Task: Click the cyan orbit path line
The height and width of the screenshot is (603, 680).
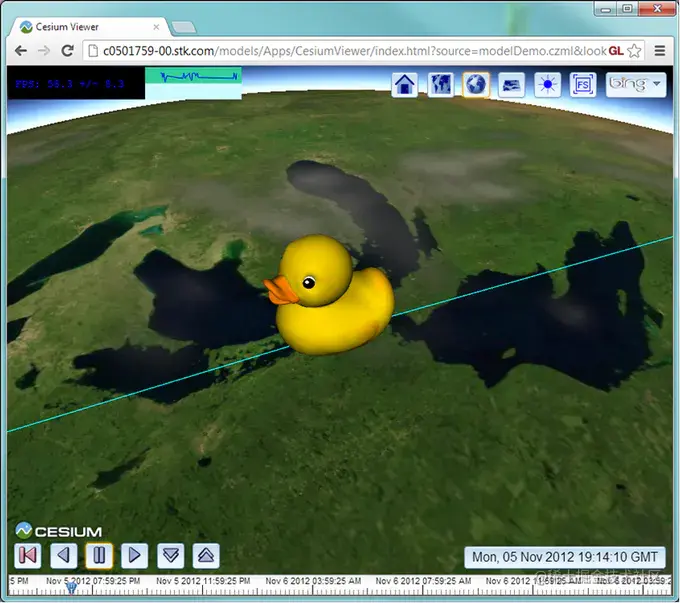Action: tap(532, 276)
